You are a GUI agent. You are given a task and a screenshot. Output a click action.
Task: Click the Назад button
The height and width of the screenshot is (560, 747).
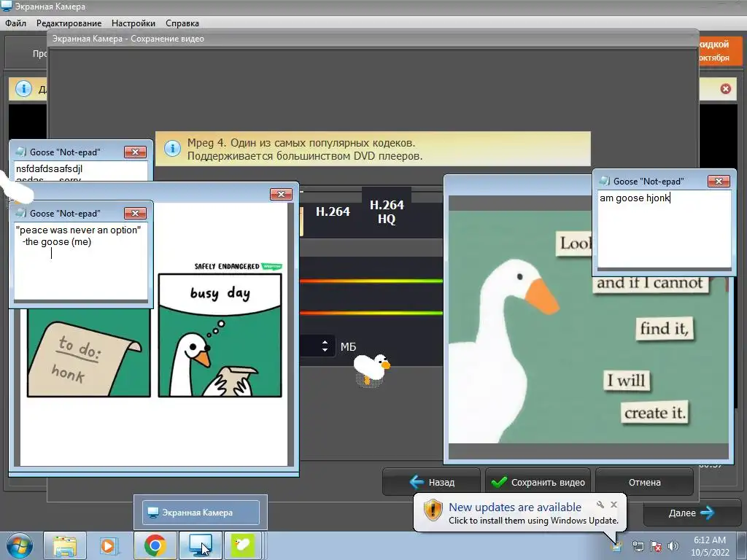coord(431,482)
